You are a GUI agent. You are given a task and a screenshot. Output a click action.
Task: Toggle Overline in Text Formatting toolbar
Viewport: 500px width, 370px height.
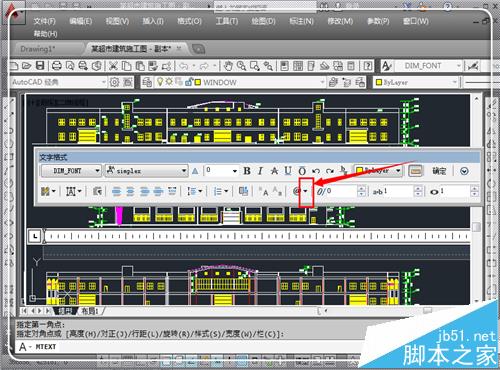coord(302,171)
